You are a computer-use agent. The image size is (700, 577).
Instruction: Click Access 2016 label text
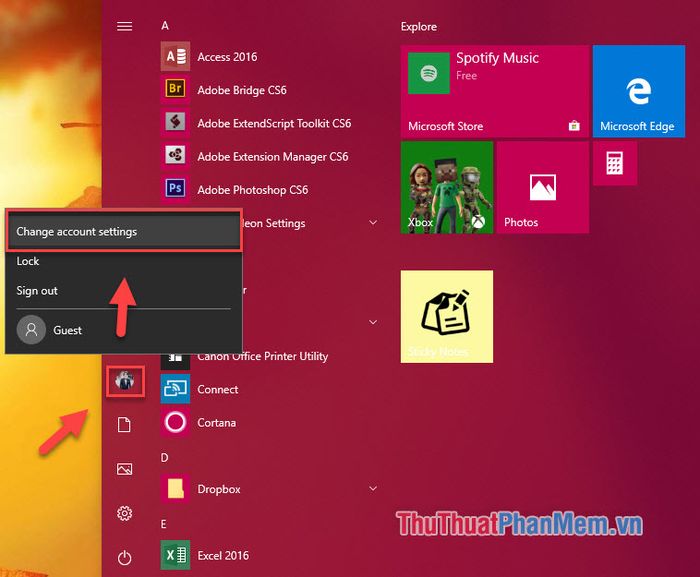coord(227,57)
